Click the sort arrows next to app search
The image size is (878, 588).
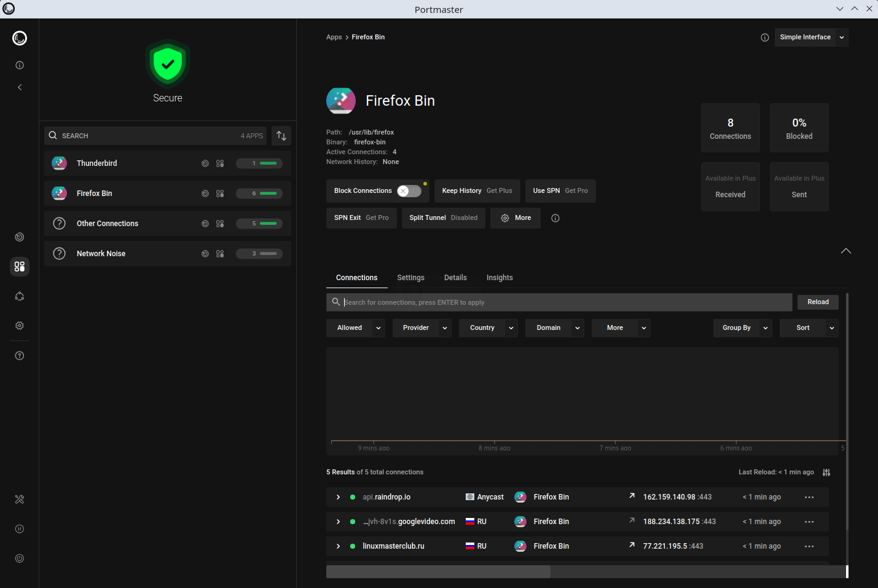281,136
